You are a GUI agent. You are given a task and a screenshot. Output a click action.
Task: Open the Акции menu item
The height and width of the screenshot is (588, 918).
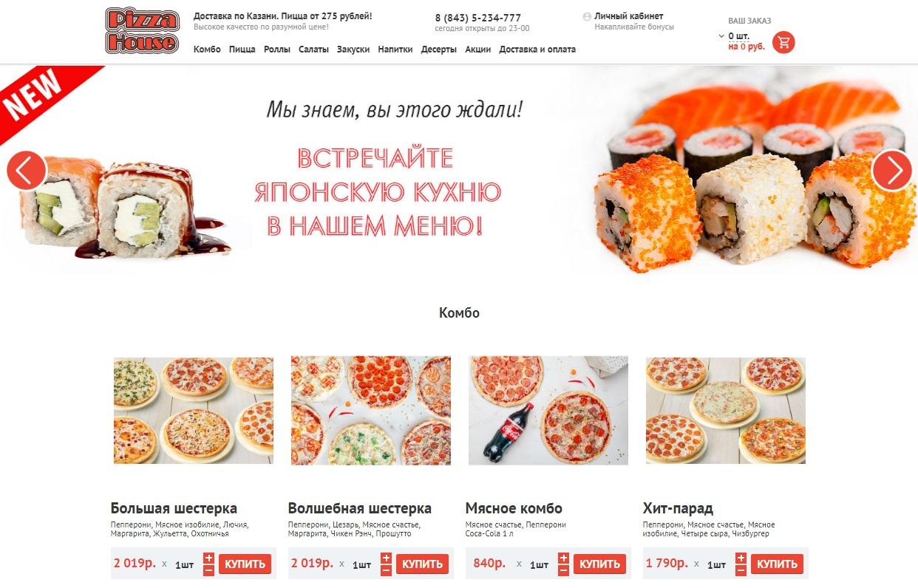point(477,49)
